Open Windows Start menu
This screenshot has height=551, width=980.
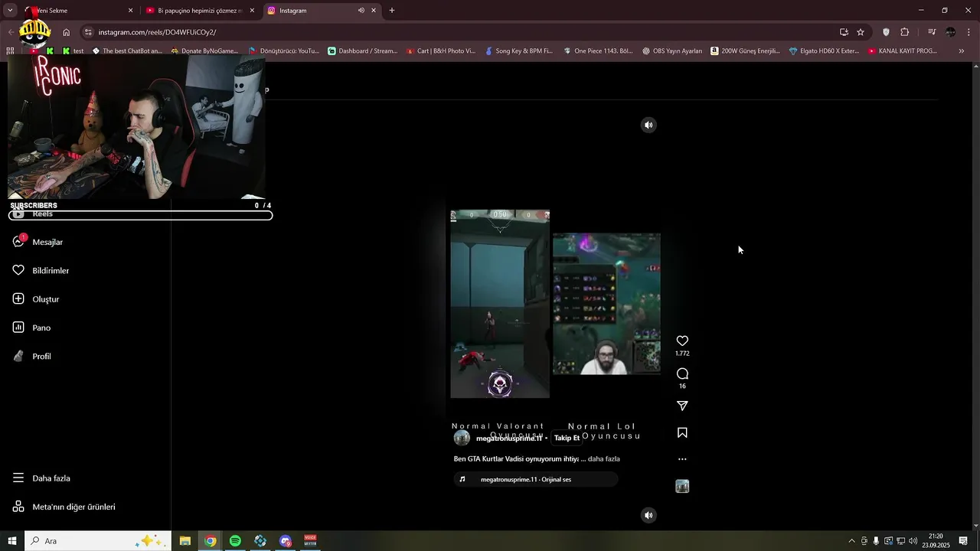[x=11, y=541]
